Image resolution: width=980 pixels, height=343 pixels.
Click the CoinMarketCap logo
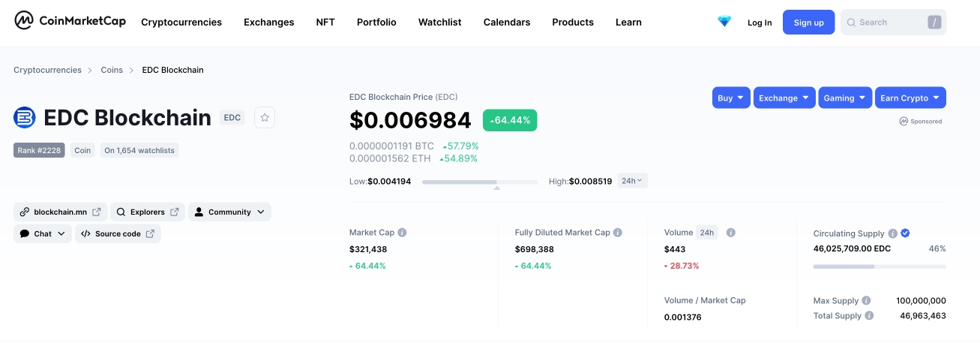pos(70,21)
